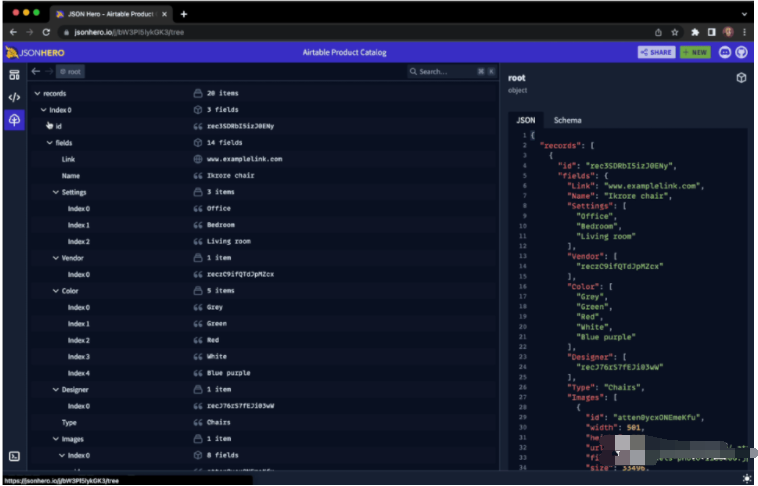The height and width of the screenshot is (486, 758).
Task: Collapse the first Index 0 under records
Action: point(44,110)
